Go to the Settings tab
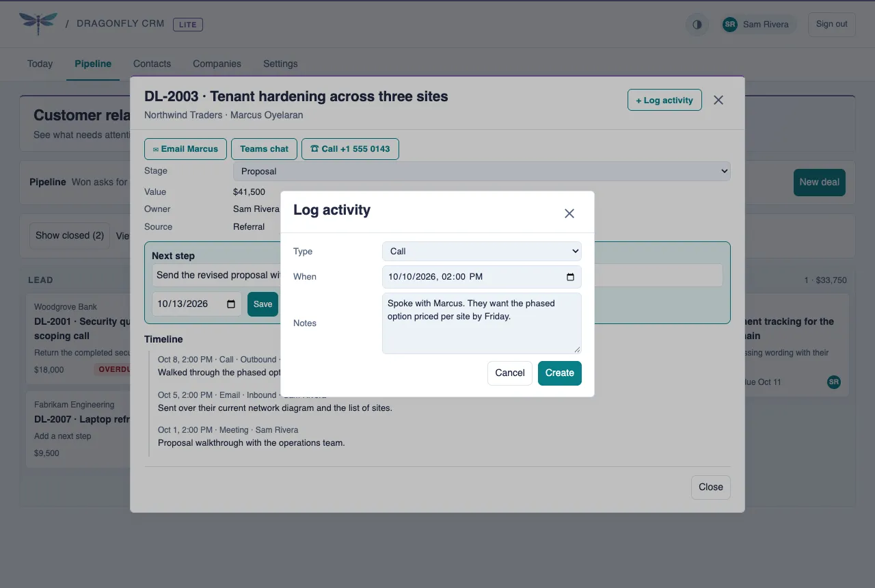This screenshot has width=875, height=588. click(x=280, y=64)
